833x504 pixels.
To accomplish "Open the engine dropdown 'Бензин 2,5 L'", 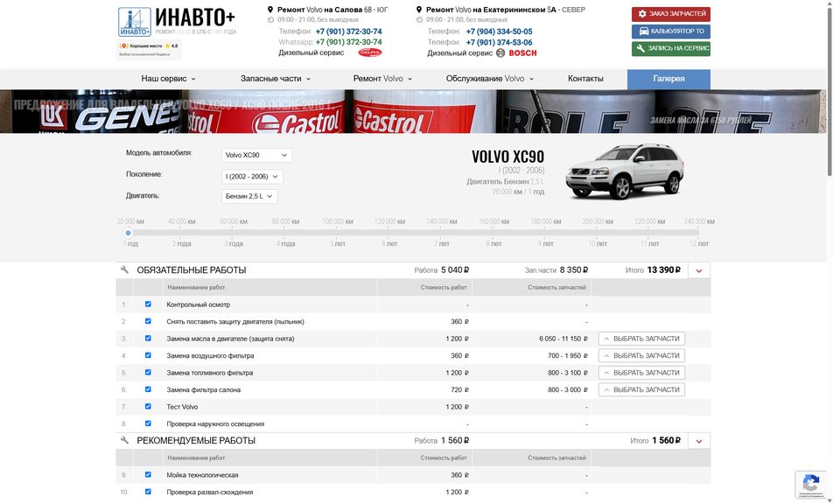I will pos(249,197).
